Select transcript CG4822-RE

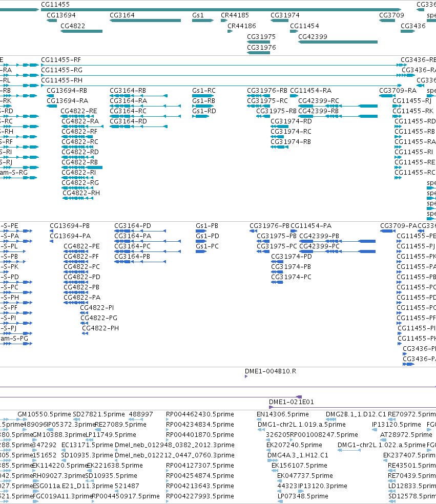[x=79, y=111]
